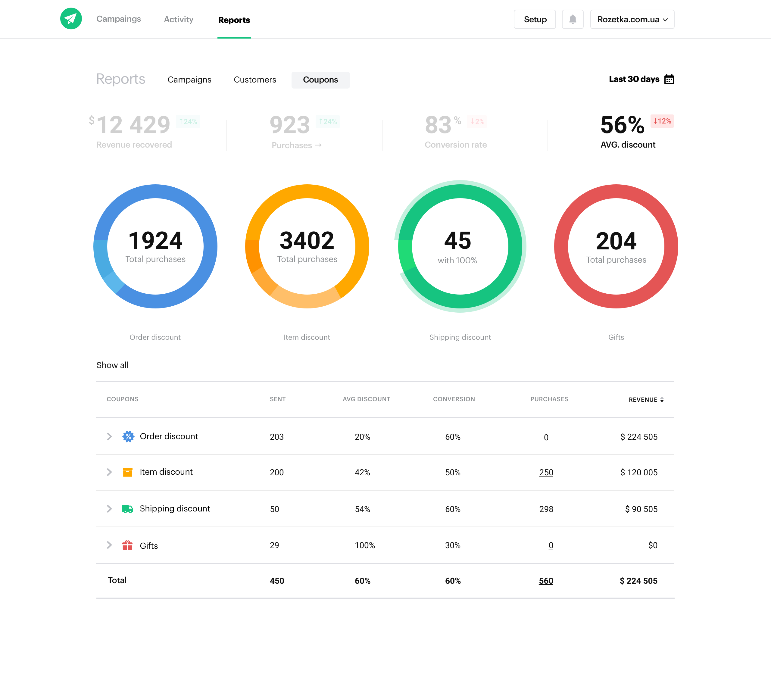Switch to the Activity nav tab
The height and width of the screenshot is (700, 771).
(x=179, y=20)
